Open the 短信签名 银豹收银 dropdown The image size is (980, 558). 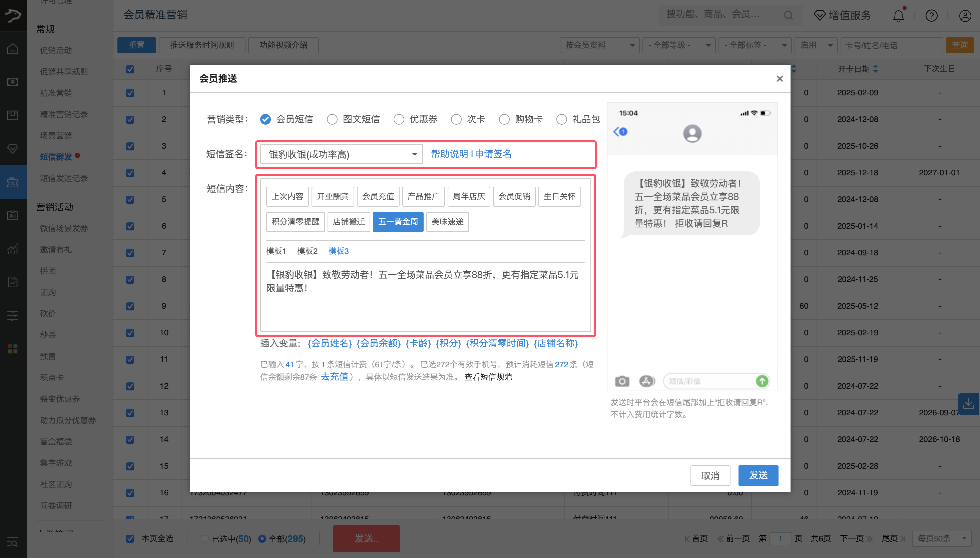point(341,154)
